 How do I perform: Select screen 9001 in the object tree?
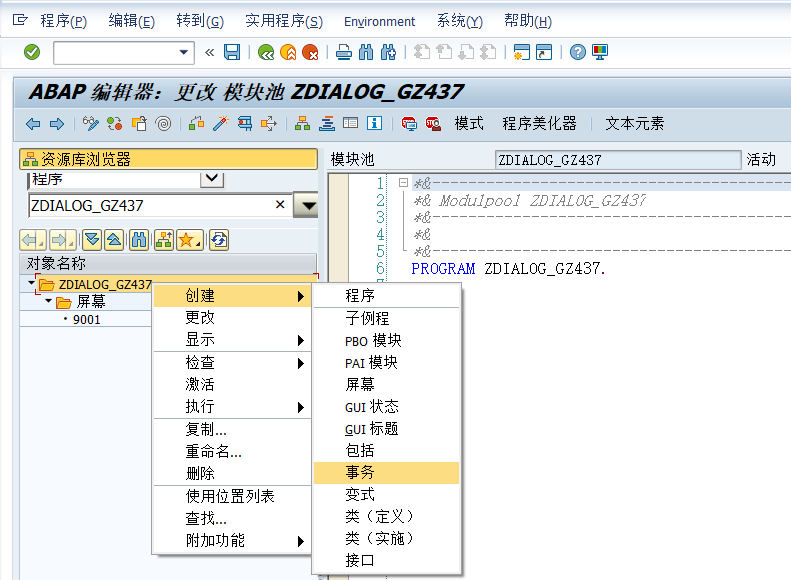coord(86,320)
